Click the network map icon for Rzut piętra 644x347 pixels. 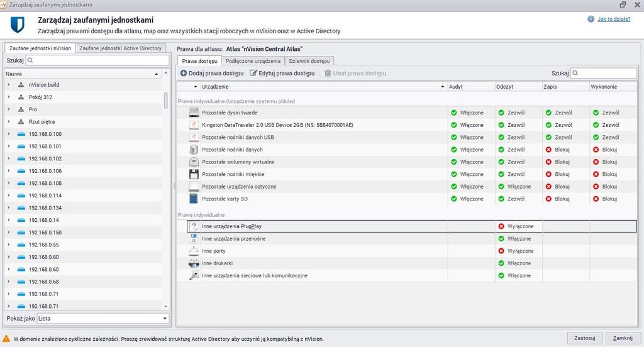pyautogui.click(x=21, y=121)
